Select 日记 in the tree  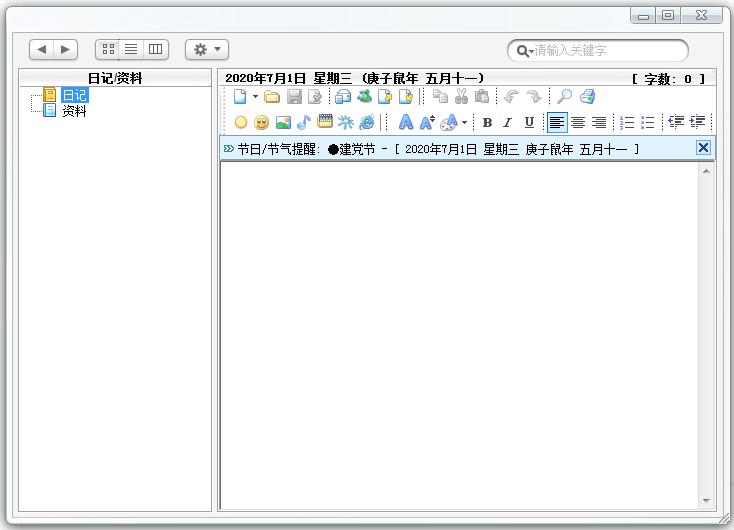(x=74, y=95)
